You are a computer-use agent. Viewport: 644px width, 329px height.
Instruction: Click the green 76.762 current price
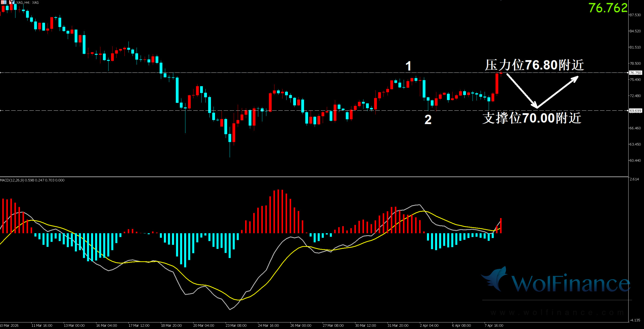(608, 8)
